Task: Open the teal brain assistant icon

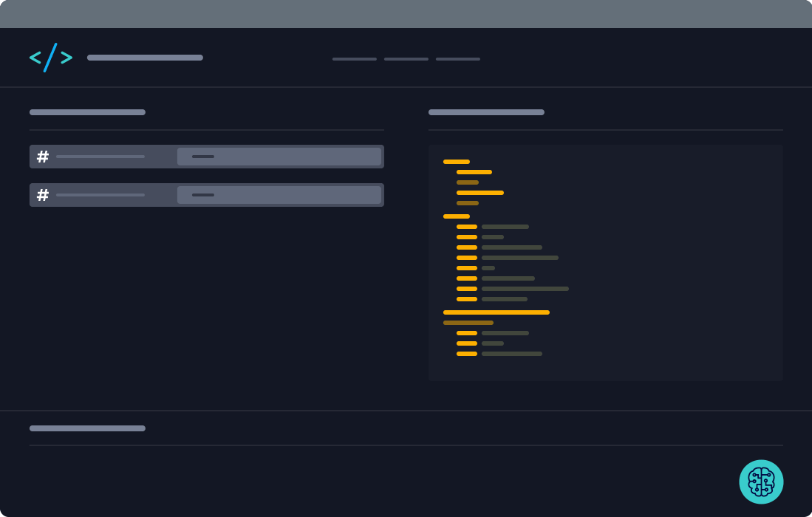Action: tap(762, 482)
